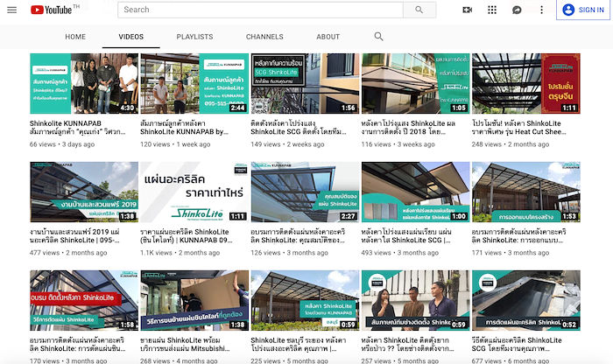Open the PLAYLISTS tab
613x364 pixels.
click(194, 37)
